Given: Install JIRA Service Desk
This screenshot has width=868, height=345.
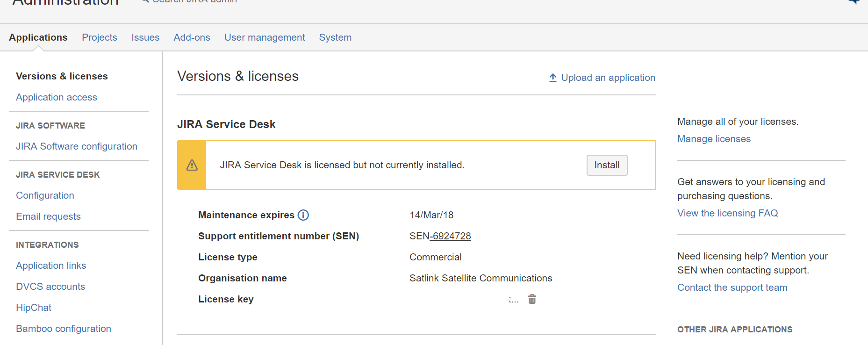Looking at the screenshot, I should 607,165.
